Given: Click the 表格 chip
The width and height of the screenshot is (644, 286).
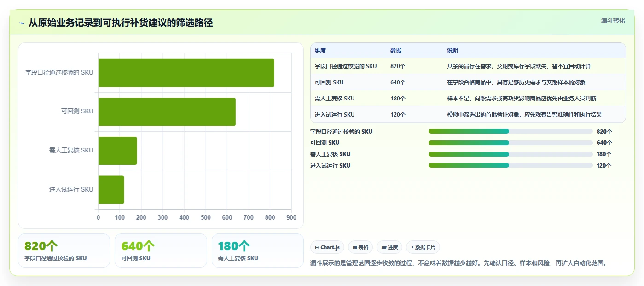Looking at the screenshot, I should (360, 247).
